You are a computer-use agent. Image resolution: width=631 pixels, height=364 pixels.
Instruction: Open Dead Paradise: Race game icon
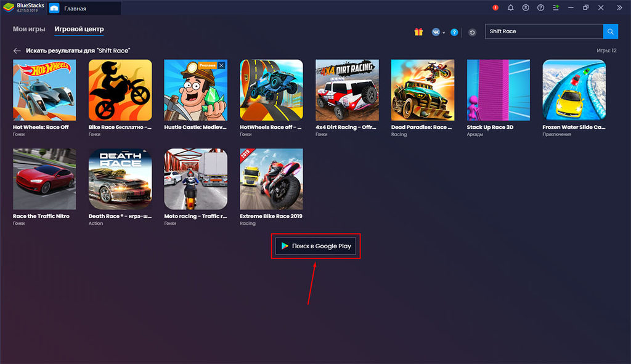pyautogui.click(x=423, y=90)
